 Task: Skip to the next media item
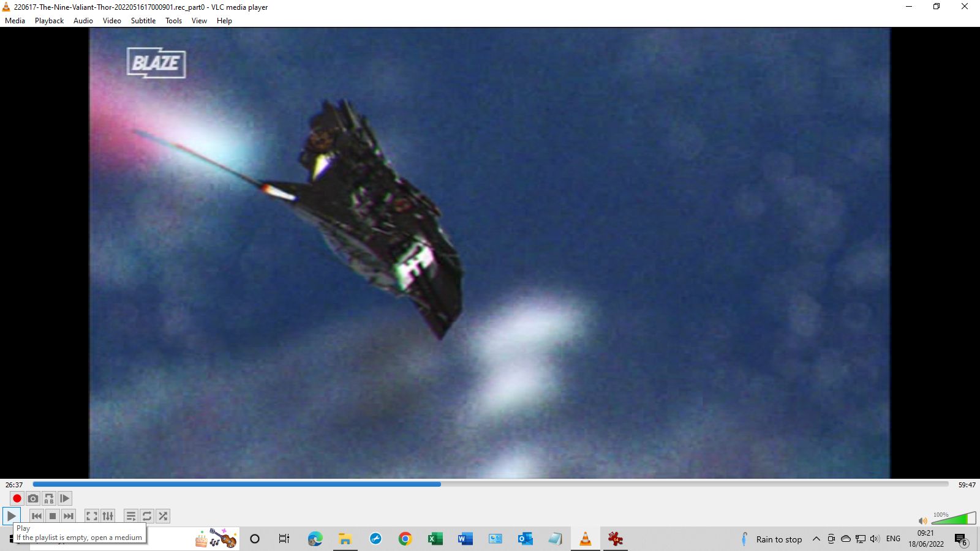tap(68, 515)
